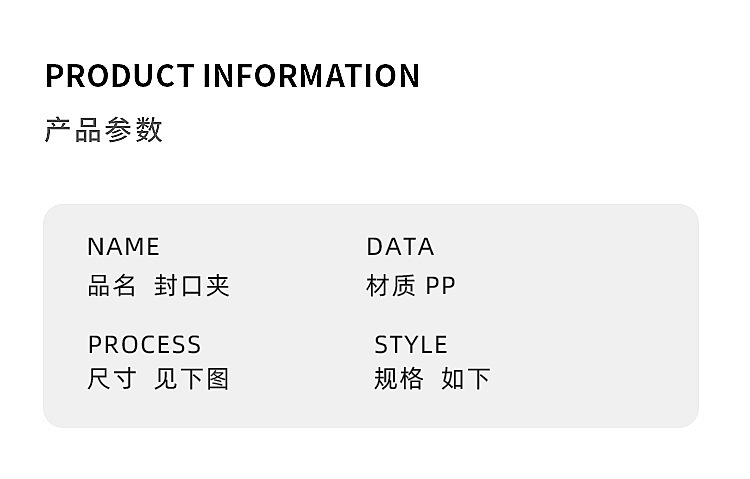Click the STYLE label
750x479 pixels.
coord(411,345)
